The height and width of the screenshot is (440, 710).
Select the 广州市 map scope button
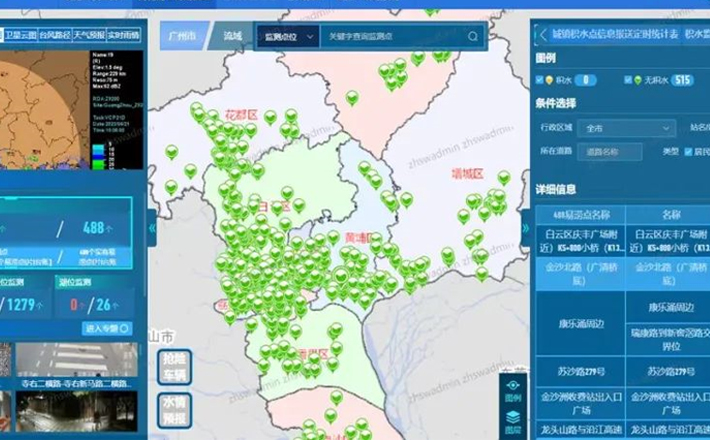pos(184,36)
